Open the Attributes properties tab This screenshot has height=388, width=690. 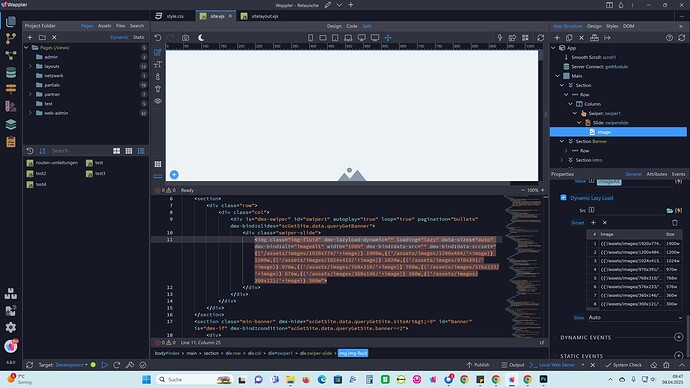657,174
